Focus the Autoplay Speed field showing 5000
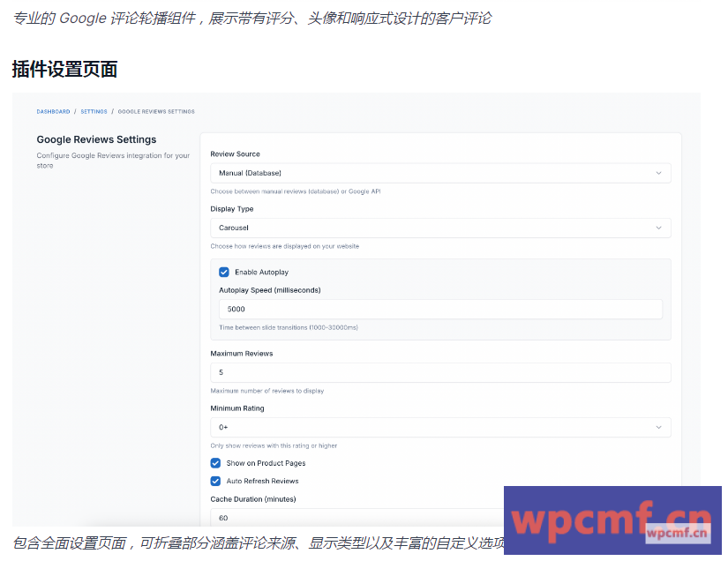 click(x=439, y=309)
